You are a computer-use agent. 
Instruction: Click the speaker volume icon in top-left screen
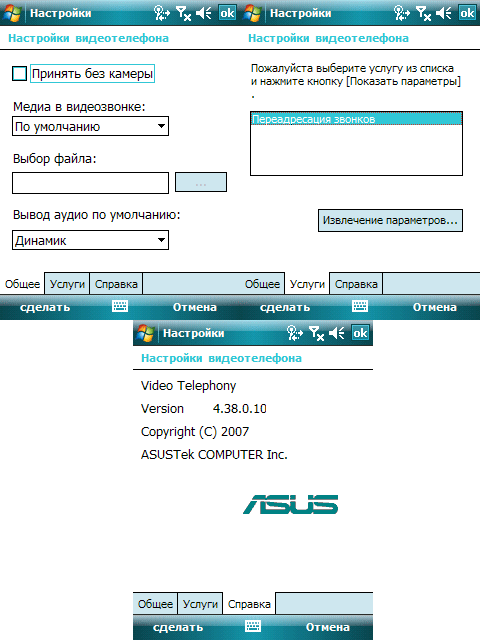204,13
